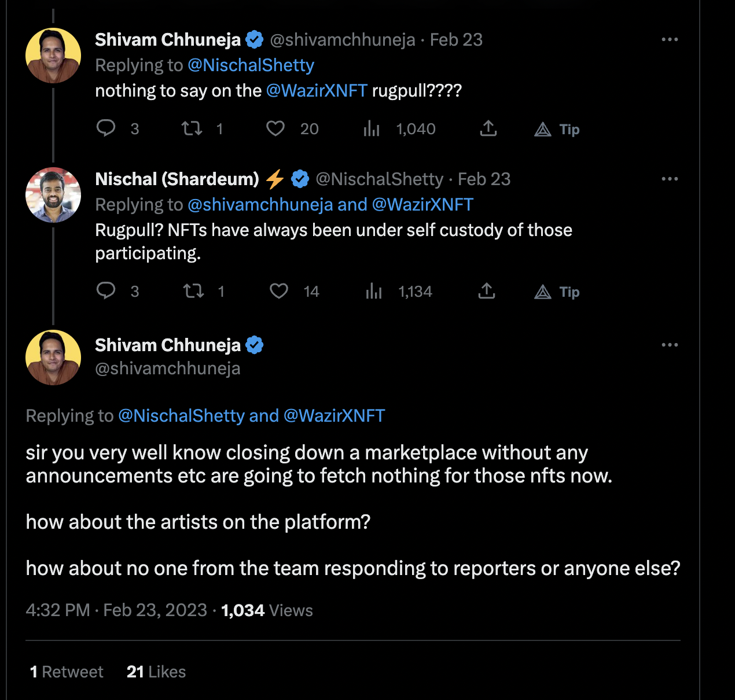Open @WazirXNFT mention in first tweet

(x=317, y=91)
